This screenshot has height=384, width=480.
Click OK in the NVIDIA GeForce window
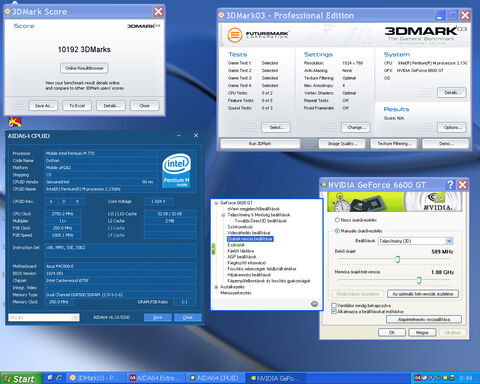(392, 332)
